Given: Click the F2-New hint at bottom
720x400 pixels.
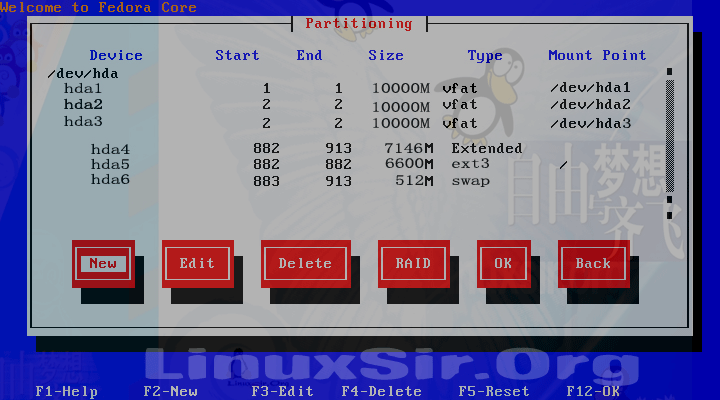Looking at the screenshot, I should click(170, 391).
